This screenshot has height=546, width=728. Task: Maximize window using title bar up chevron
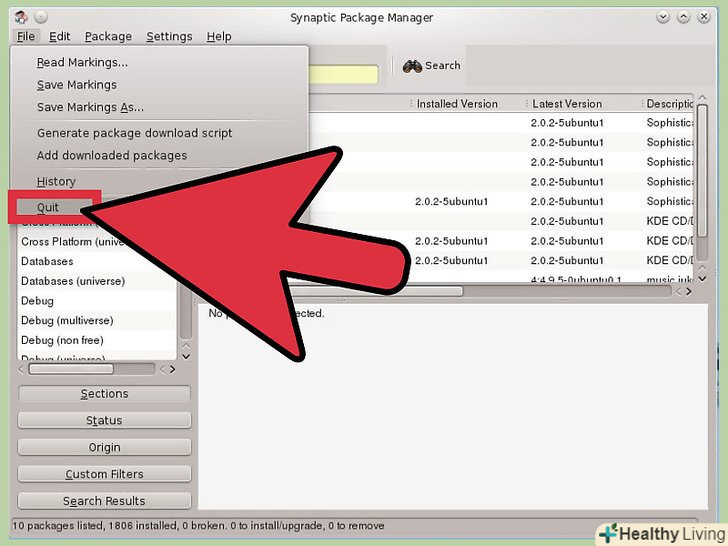pyautogui.click(x=683, y=17)
